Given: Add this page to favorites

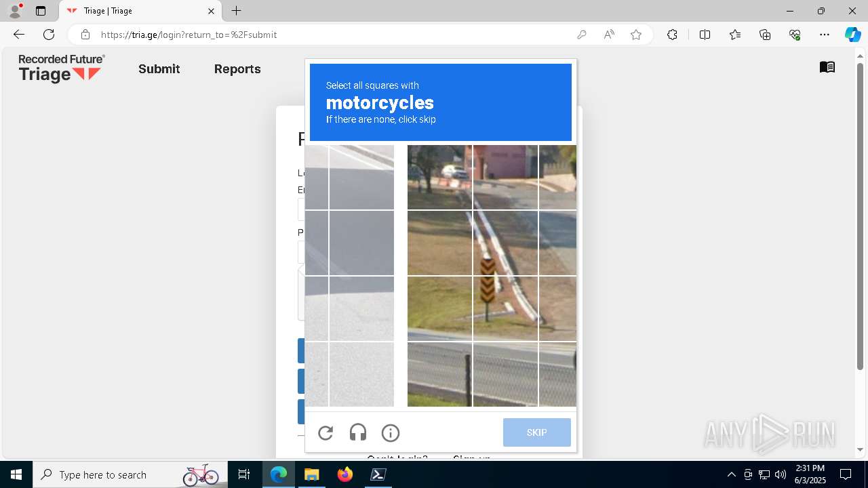Looking at the screenshot, I should pyautogui.click(x=636, y=35).
